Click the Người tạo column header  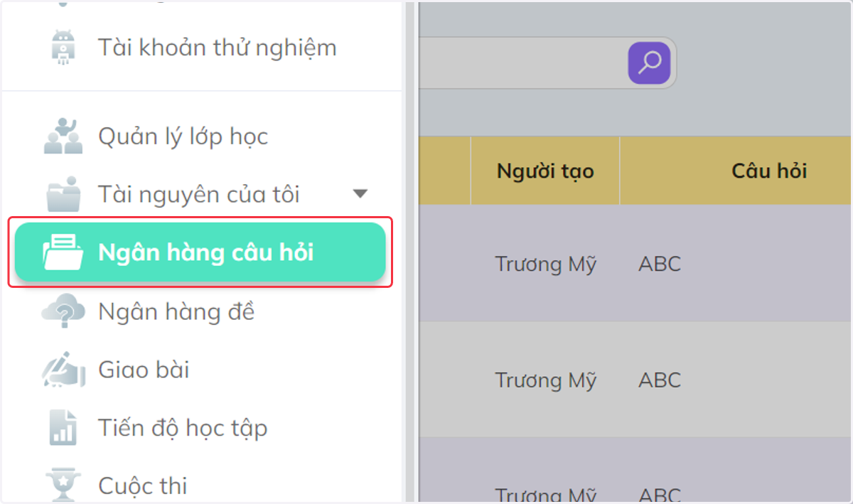545,171
